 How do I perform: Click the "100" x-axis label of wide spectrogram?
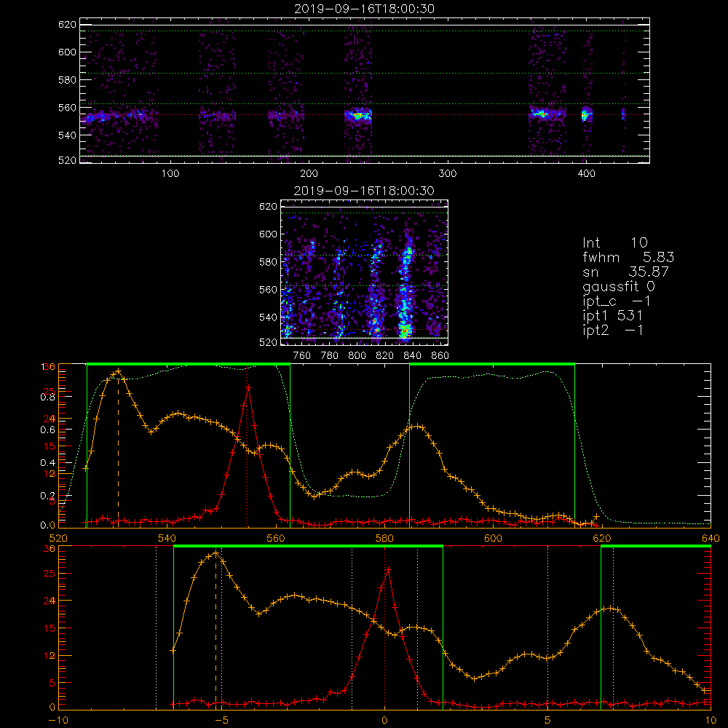[170, 174]
